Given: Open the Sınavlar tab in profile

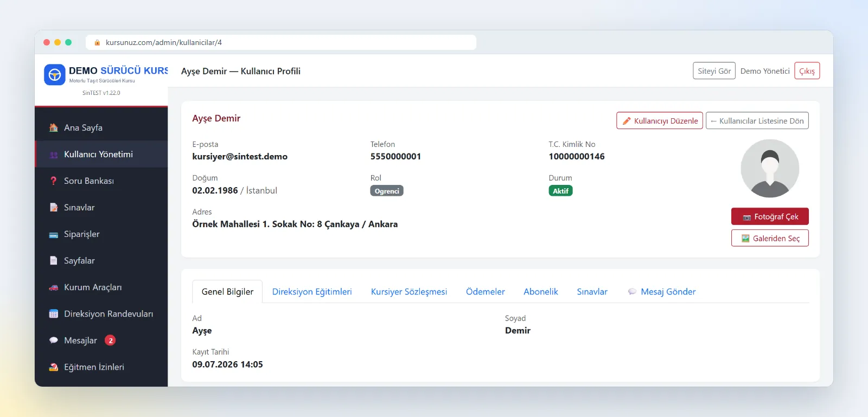Looking at the screenshot, I should [x=592, y=292].
